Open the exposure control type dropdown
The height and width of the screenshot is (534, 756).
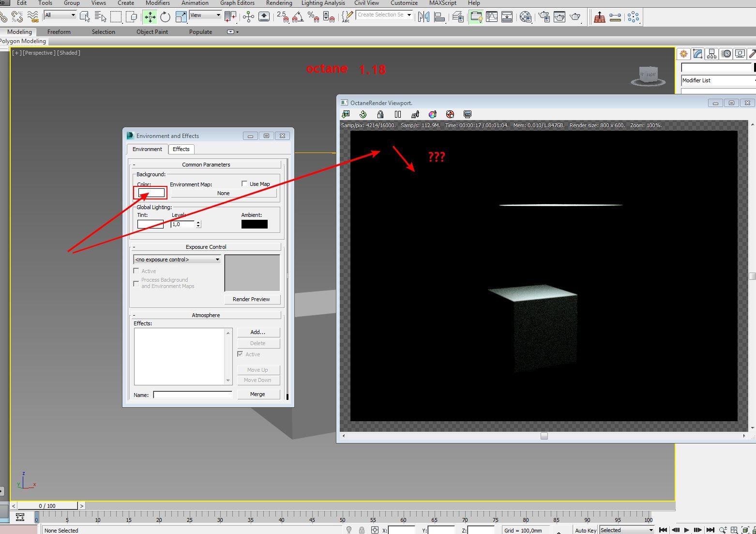[177, 259]
